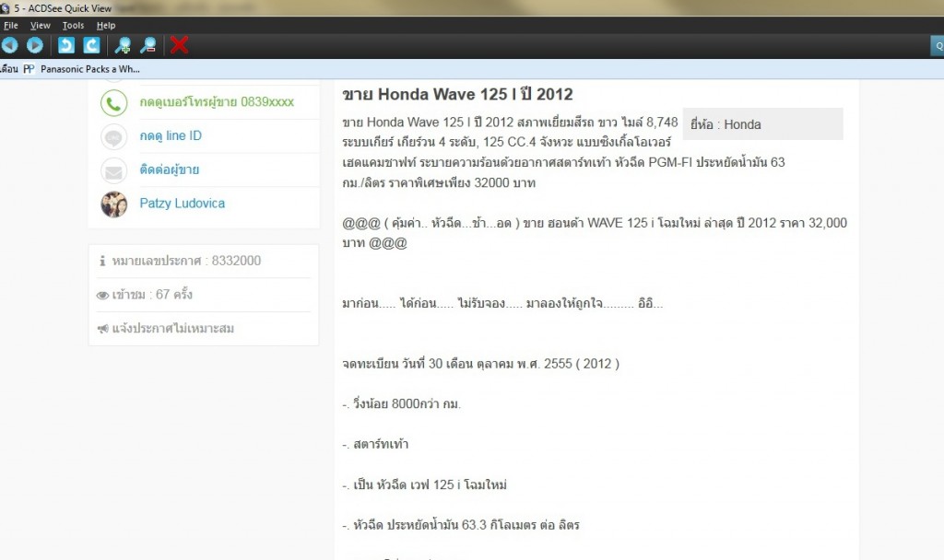Rotate the image right

pyautogui.click(x=91, y=45)
